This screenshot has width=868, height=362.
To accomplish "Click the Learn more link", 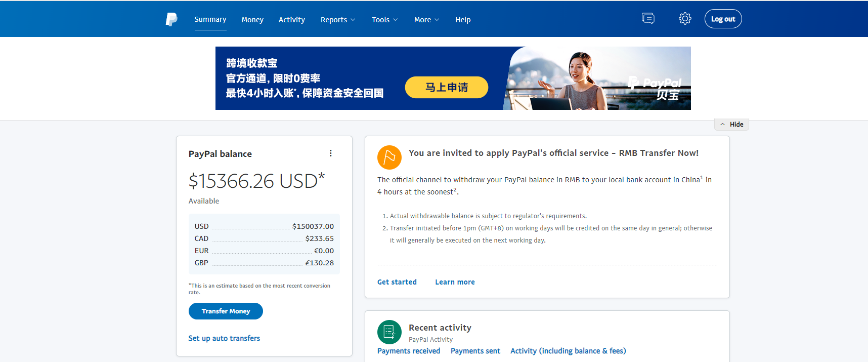I will [x=455, y=282].
